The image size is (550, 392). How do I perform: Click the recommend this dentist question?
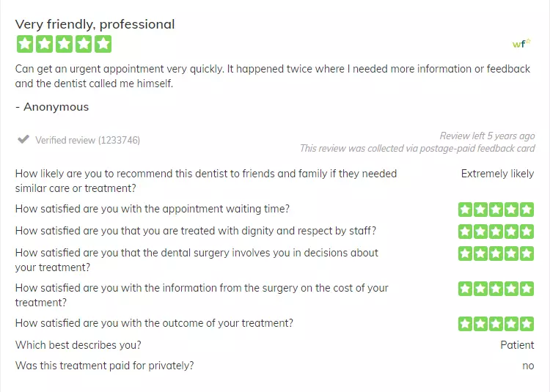click(x=206, y=181)
